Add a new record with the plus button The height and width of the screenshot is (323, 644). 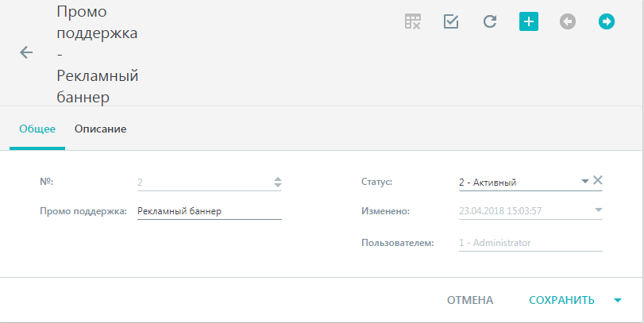coord(529,21)
